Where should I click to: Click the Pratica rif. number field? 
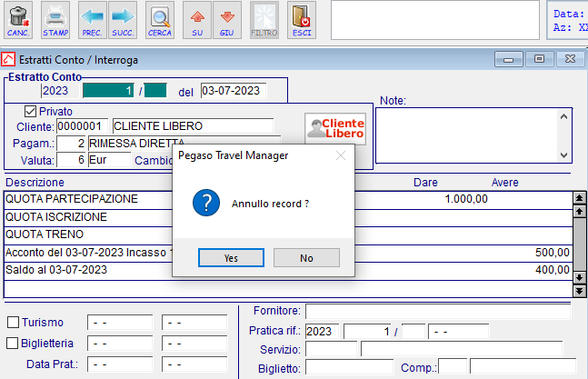367,332
